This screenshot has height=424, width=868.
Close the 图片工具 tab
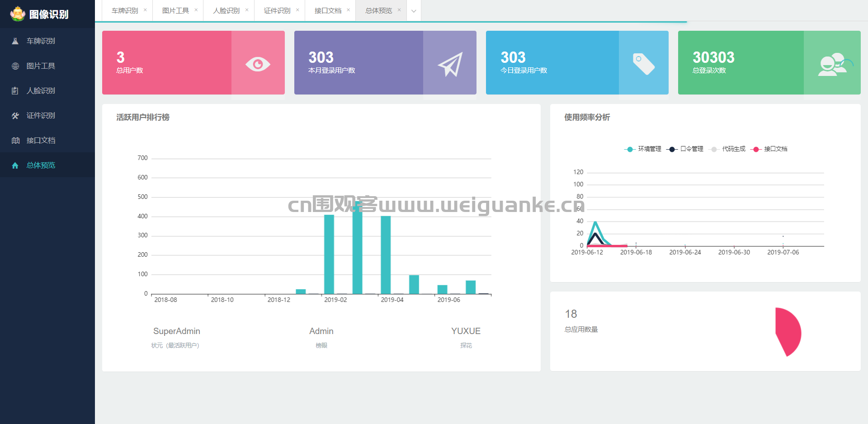point(196,10)
